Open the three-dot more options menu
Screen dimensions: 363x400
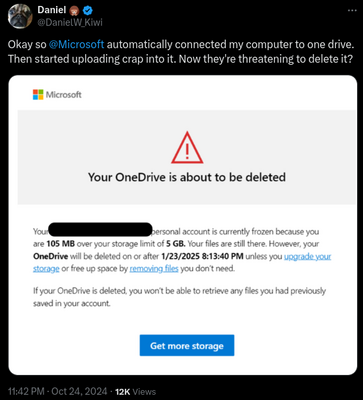[x=352, y=10]
